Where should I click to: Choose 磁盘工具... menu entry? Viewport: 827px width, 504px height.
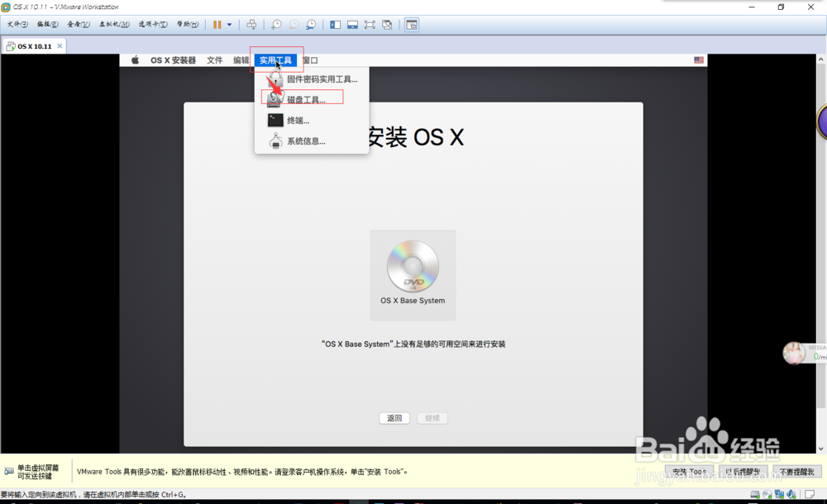pos(312,100)
